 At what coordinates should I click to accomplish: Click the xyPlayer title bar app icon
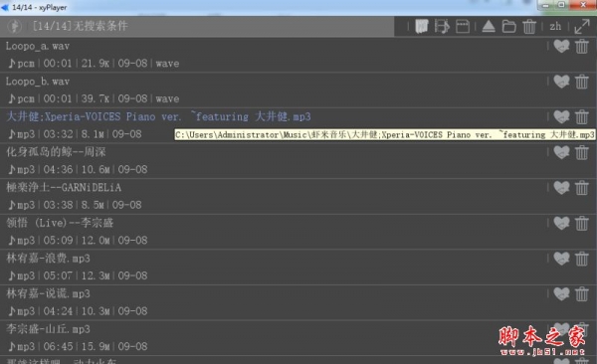click(x=5, y=7)
